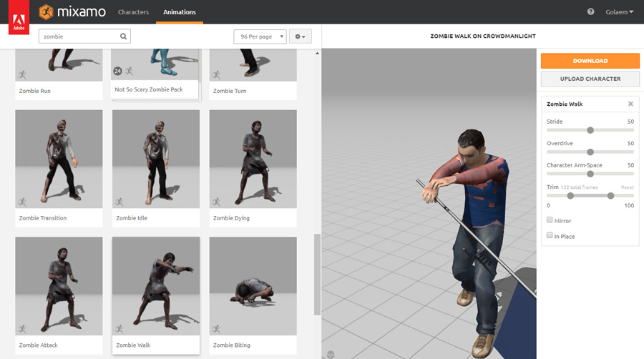Viewport: 644px width, 359px height.
Task: Click the Adobe logo
Action: pos(19,17)
